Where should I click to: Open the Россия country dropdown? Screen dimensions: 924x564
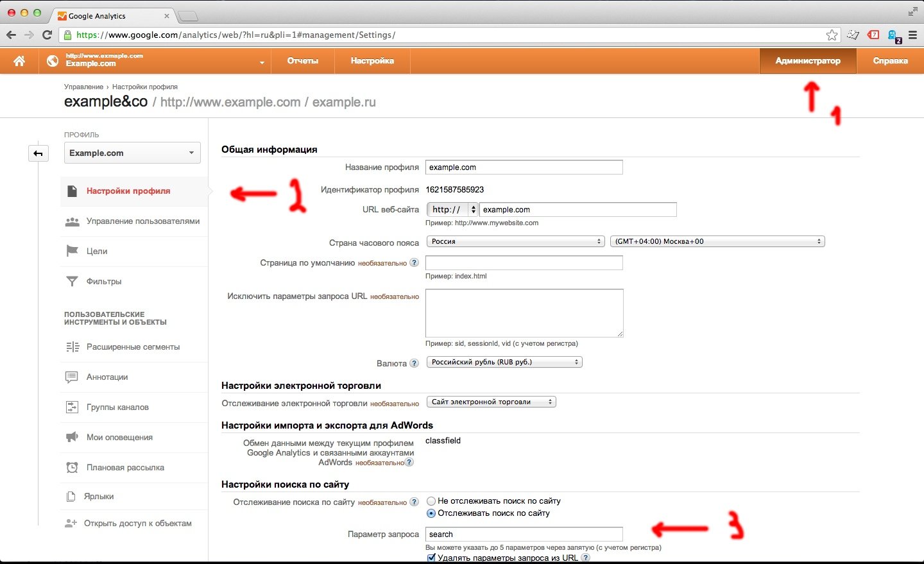click(x=516, y=241)
